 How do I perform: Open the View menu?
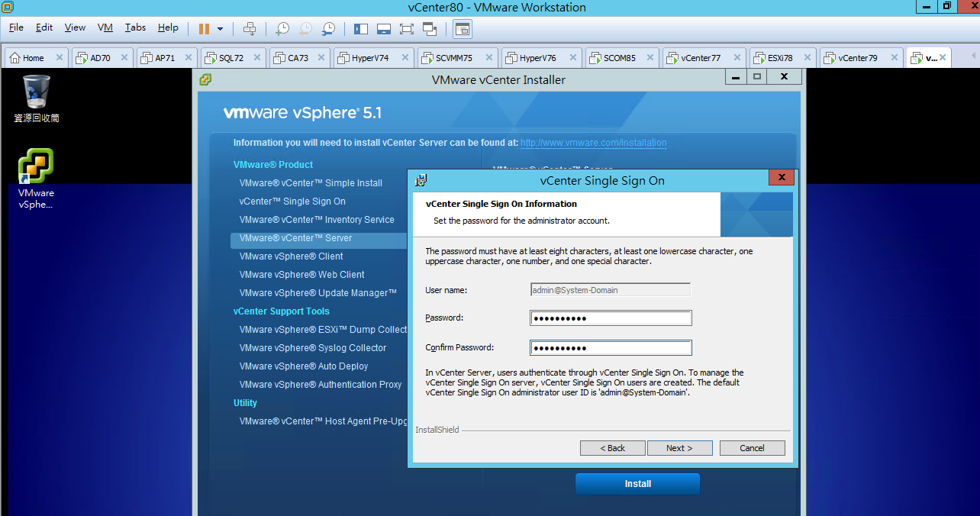pos(75,27)
